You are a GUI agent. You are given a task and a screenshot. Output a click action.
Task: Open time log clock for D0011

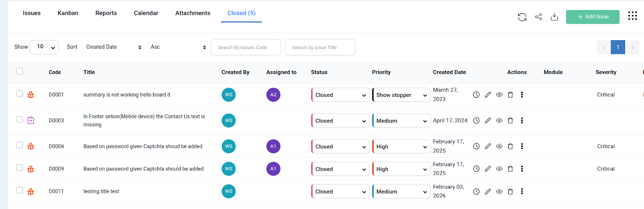(476, 192)
